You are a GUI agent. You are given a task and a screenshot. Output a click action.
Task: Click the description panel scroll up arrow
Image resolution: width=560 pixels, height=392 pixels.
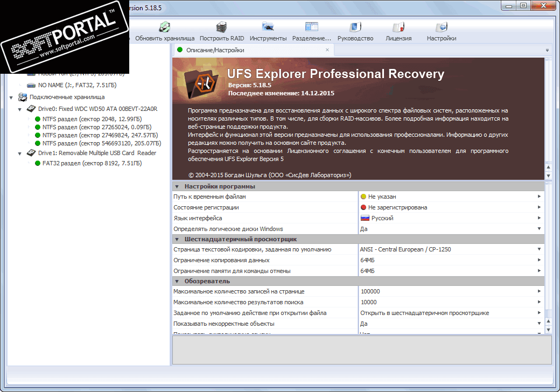549,167
